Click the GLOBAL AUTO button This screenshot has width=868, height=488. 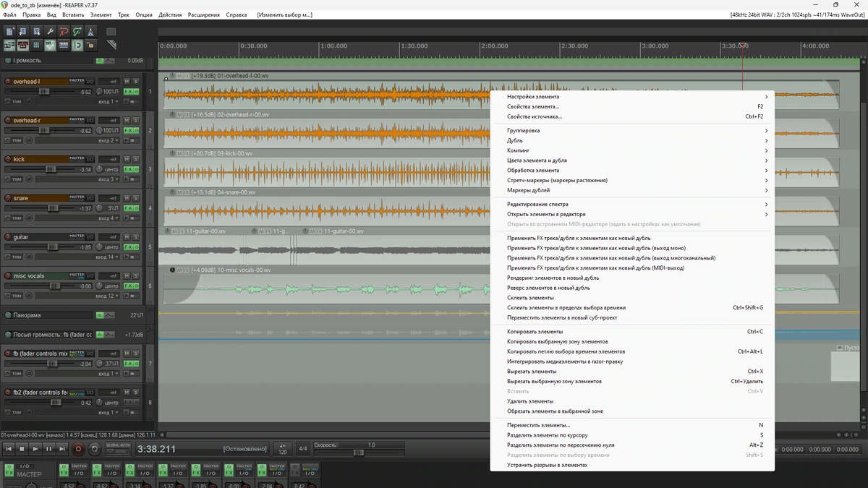point(118,445)
